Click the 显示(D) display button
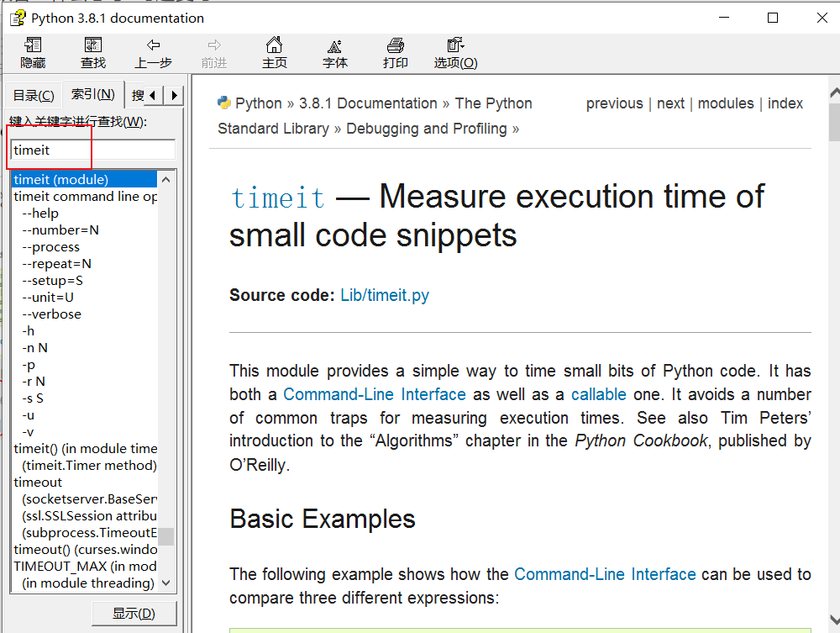Image resolution: width=840 pixels, height=633 pixels. (x=134, y=614)
